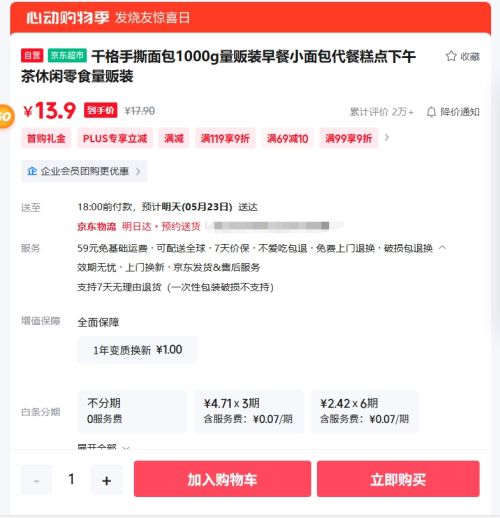This screenshot has width=500, height=518.
Task: Click the 自营 red badge
Action: point(32,55)
